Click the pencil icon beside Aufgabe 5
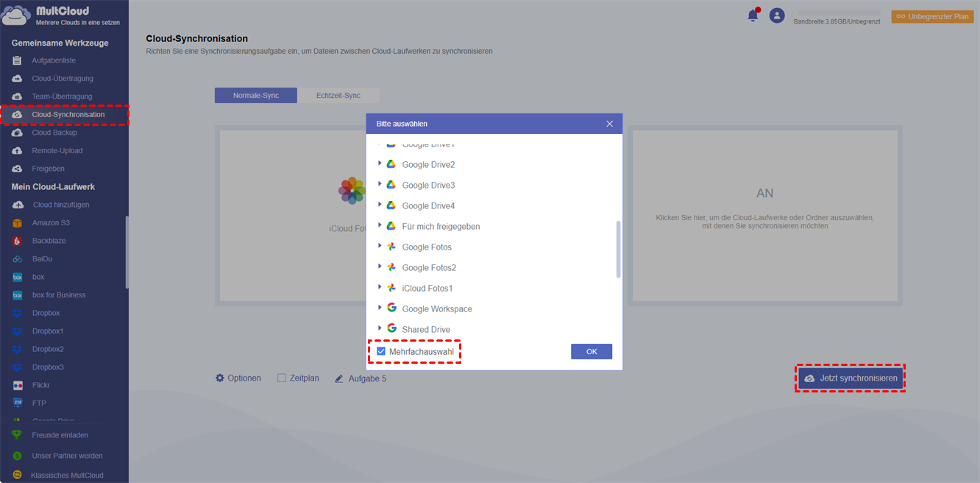This screenshot has height=483, width=980. [339, 378]
